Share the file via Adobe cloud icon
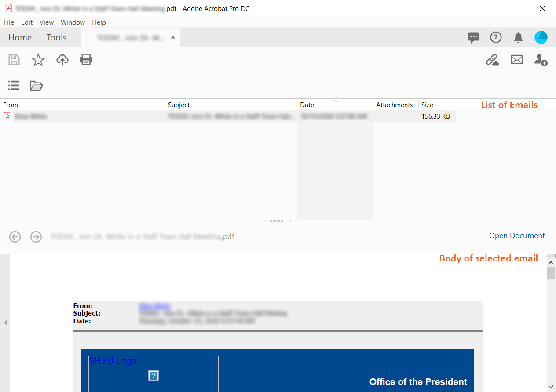 coord(62,60)
